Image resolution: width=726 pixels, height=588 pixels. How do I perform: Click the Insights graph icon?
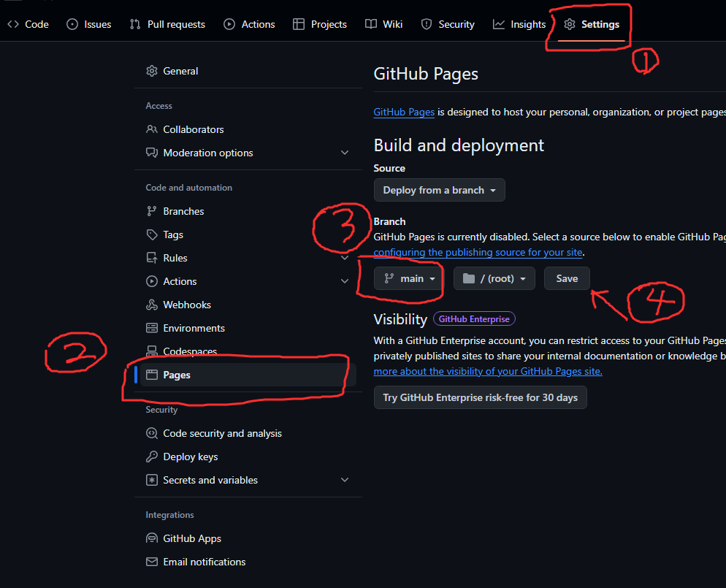499,24
